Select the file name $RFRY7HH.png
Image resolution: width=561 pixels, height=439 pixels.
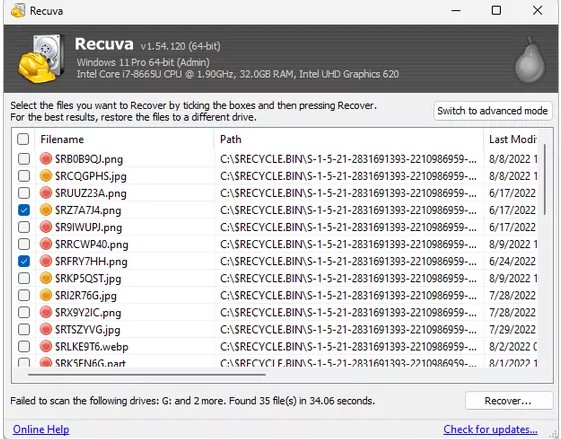click(91, 262)
